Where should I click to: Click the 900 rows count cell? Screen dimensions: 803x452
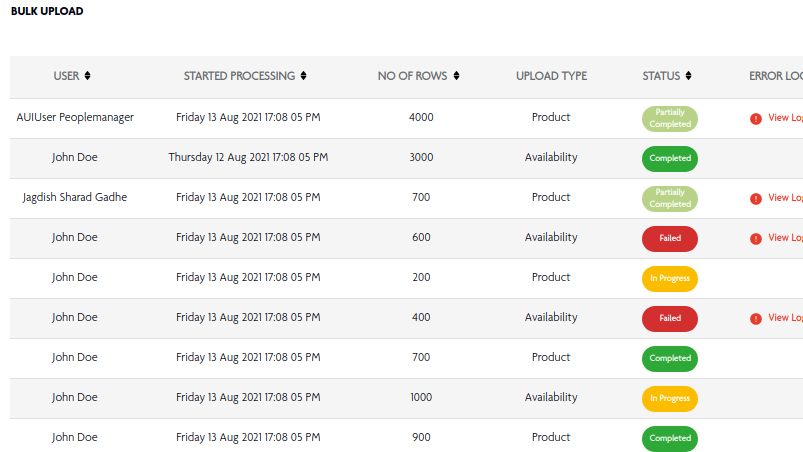pyautogui.click(x=421, y=437)
